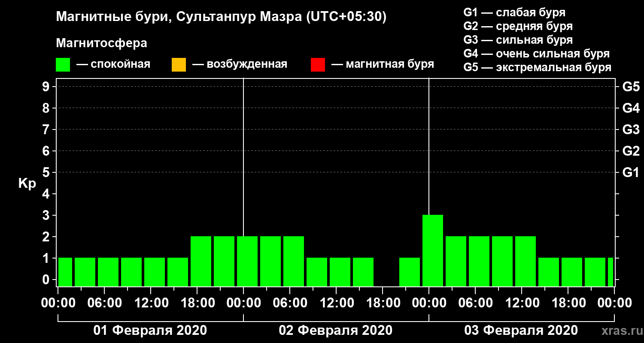This screenshot has height=343, width=644.
Task: Click the 'Kp' axis title
Action: tap(27, 184)
